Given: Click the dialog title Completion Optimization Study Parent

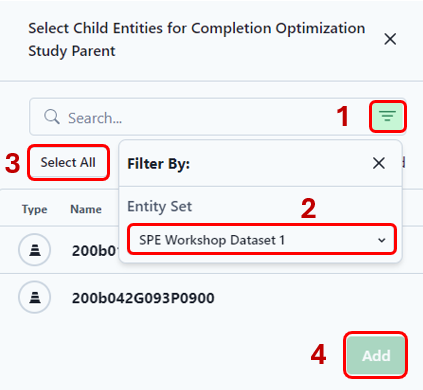Looking at the screenshot, I should coord(197,39).
